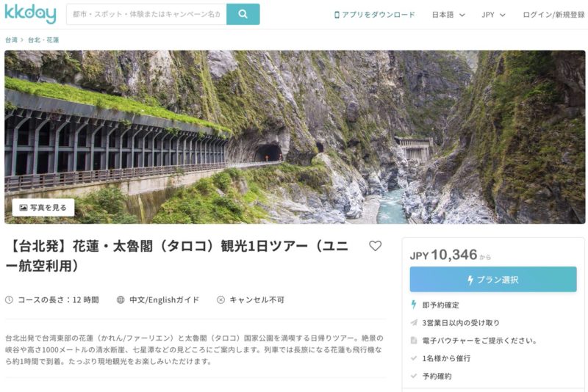Focus the search input field
The image size is (588, 392).
tap(146, 14)
